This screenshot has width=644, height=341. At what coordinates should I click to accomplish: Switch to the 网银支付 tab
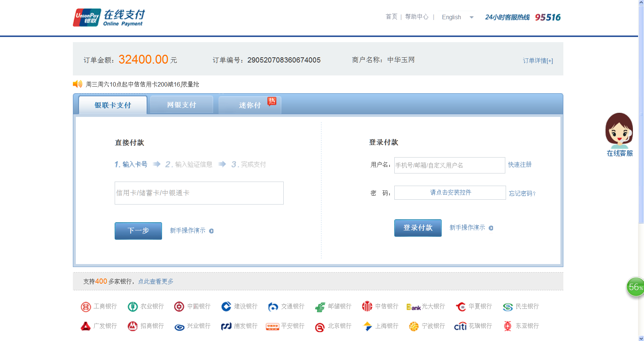pyautogui.click(x=182, y=105)
